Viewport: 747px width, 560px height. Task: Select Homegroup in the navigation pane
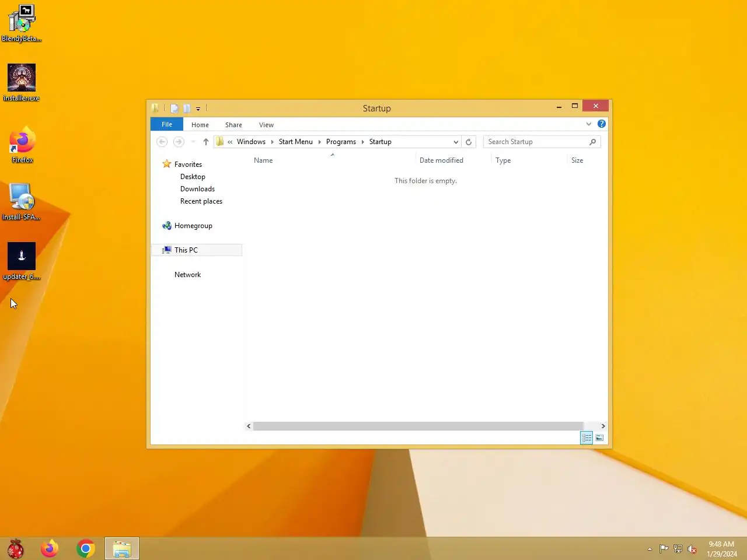pos(193,226)
